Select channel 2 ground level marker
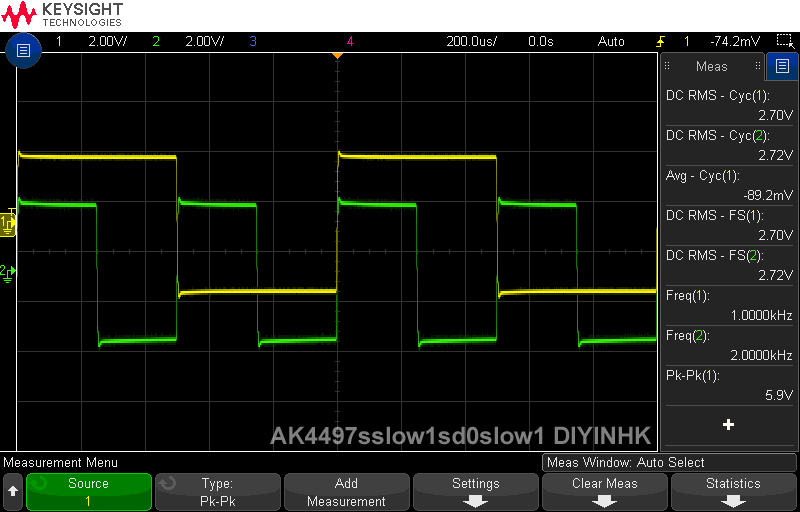This screenshot has width=800, height=512. (x=7, y=271)
